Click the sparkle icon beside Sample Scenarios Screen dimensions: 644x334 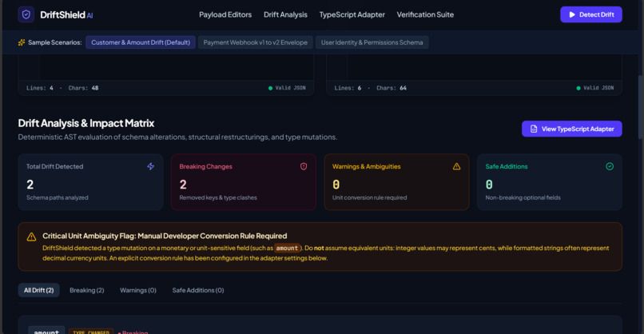tap(22, 42)
